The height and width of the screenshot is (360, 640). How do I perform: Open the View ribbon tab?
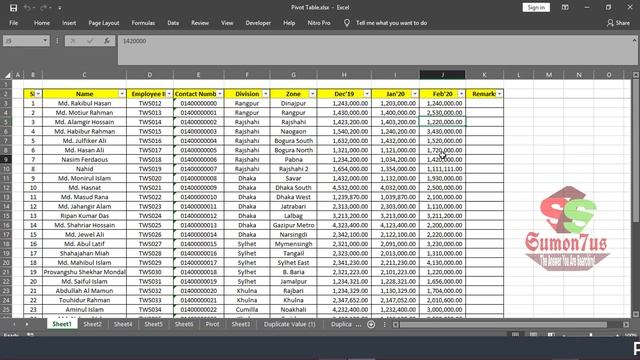227,23
